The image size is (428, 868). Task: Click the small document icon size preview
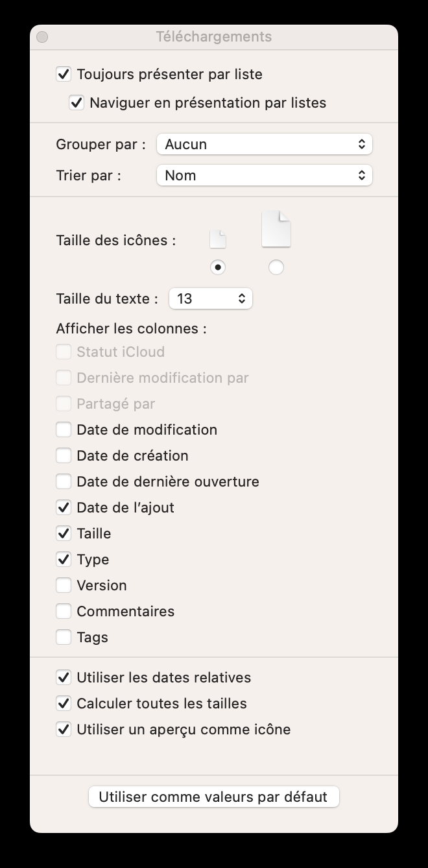218,239
